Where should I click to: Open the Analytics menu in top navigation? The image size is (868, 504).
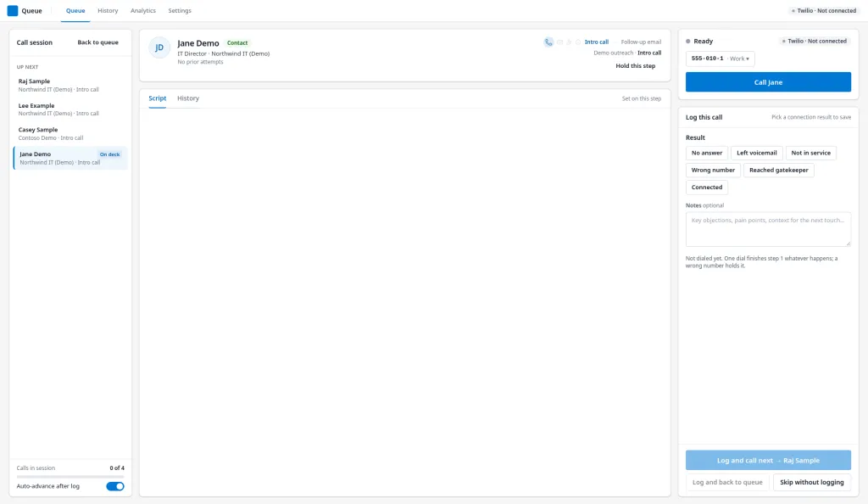tap(142, 10)
